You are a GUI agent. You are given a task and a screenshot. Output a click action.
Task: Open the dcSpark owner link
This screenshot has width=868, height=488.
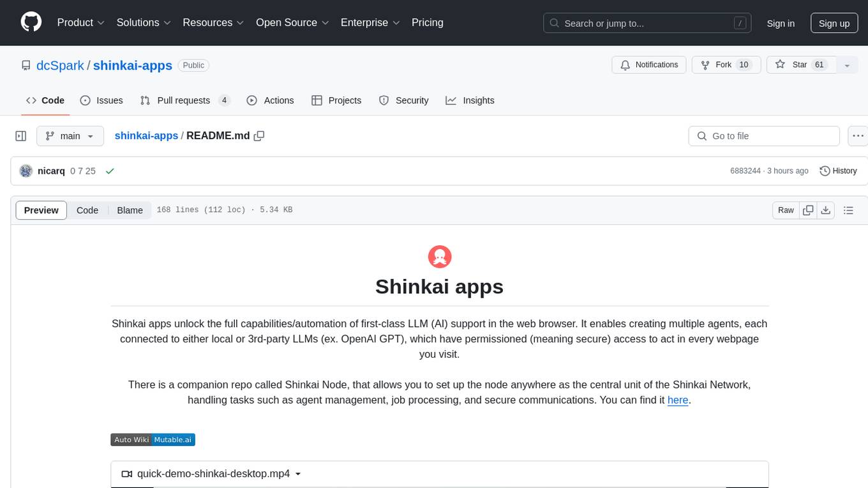click(x=61, y=65)
